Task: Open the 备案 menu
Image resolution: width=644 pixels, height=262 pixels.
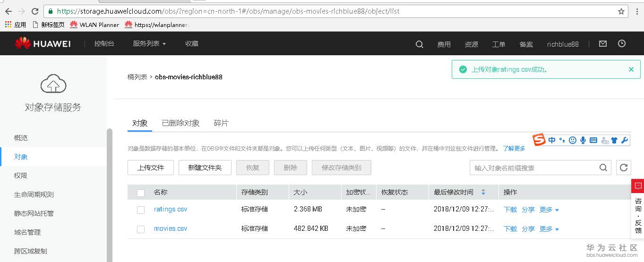Action: (526, 44)
